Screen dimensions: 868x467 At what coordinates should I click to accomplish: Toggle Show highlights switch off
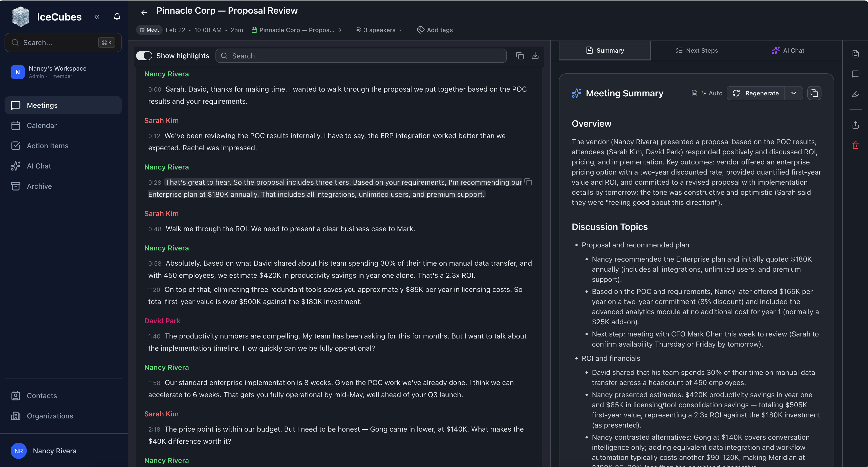(x=144, y=56)
